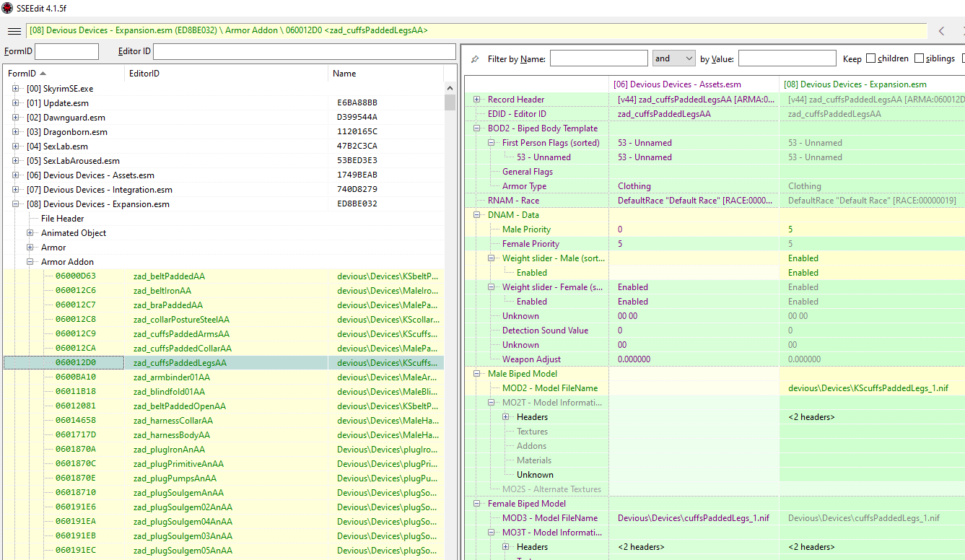Focus the by Value filter field

(787, 58)
